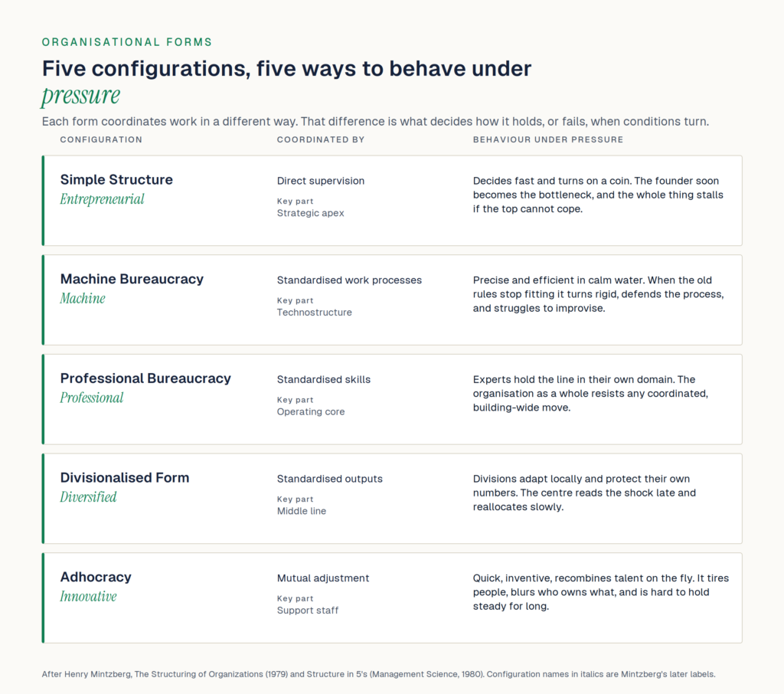Screen dimensions: 784x694
Task: Click the Henry Mintzberg source footnote
Action: tap(378, 674)
